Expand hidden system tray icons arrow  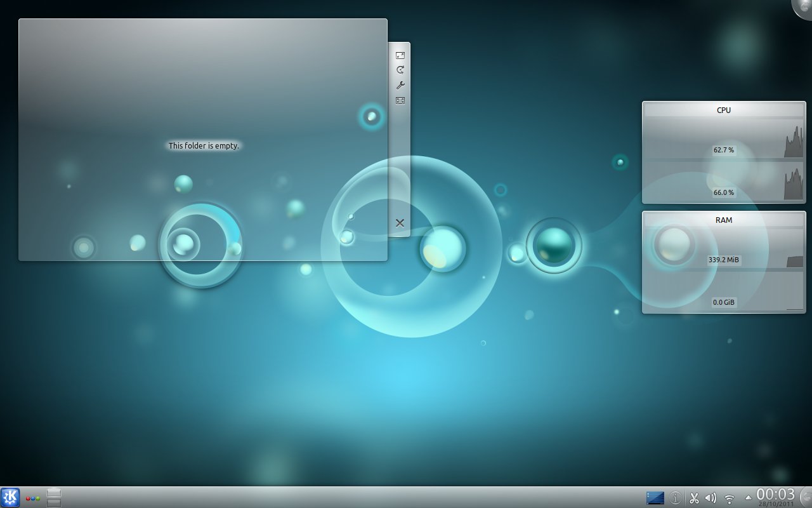click(748, 498)
